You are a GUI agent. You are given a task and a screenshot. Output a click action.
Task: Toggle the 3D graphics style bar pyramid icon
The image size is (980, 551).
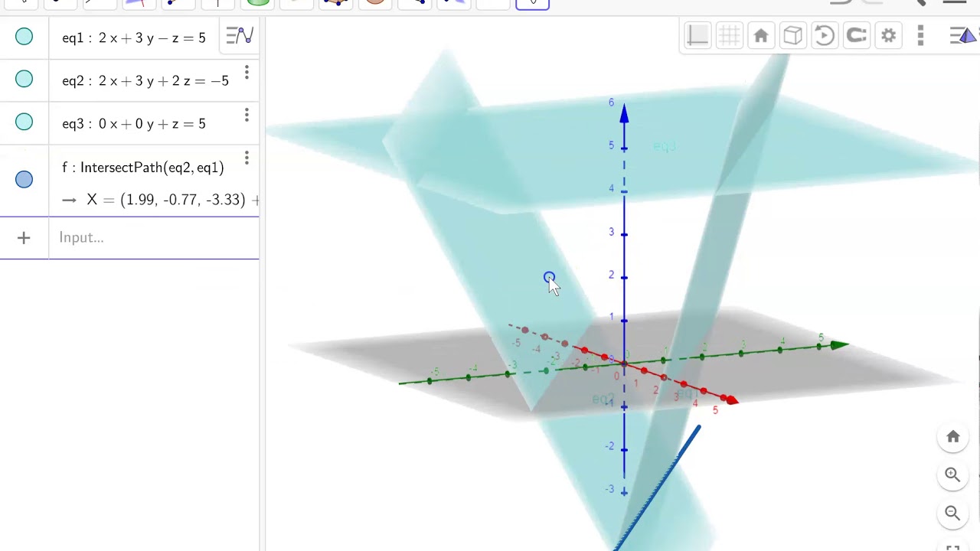point(963,35)
